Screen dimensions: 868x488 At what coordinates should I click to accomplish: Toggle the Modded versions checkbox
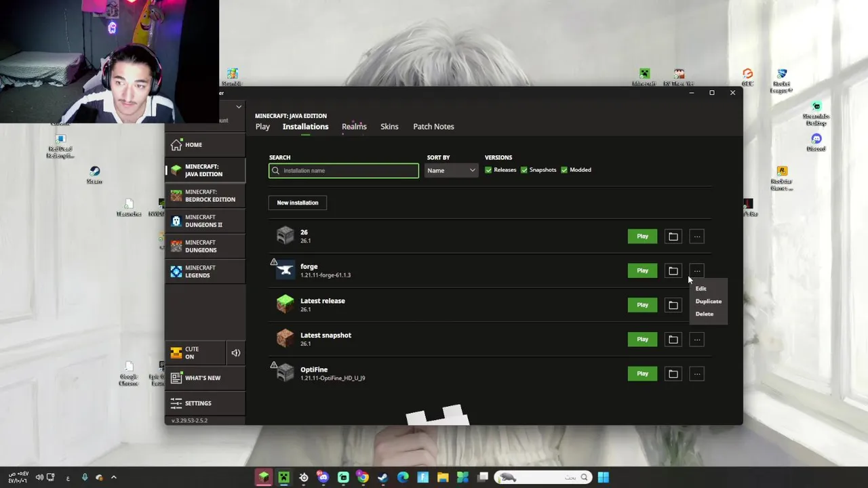[x=564, y=170]
